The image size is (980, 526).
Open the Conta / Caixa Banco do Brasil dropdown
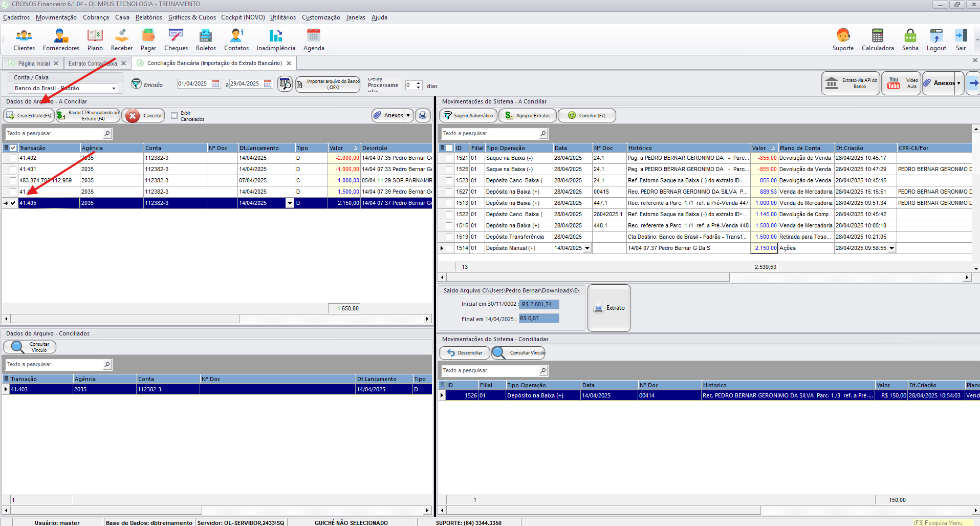(114, 88)
